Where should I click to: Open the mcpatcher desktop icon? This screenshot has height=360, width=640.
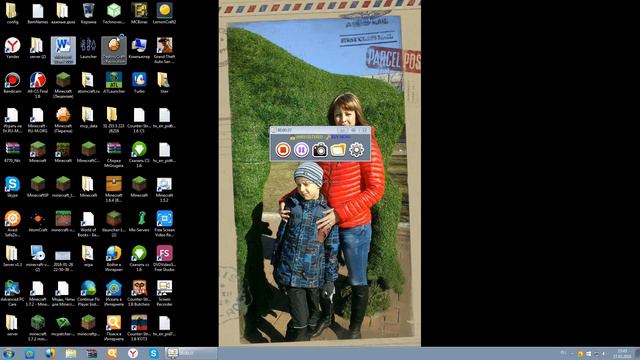click(x=63, y=326)
